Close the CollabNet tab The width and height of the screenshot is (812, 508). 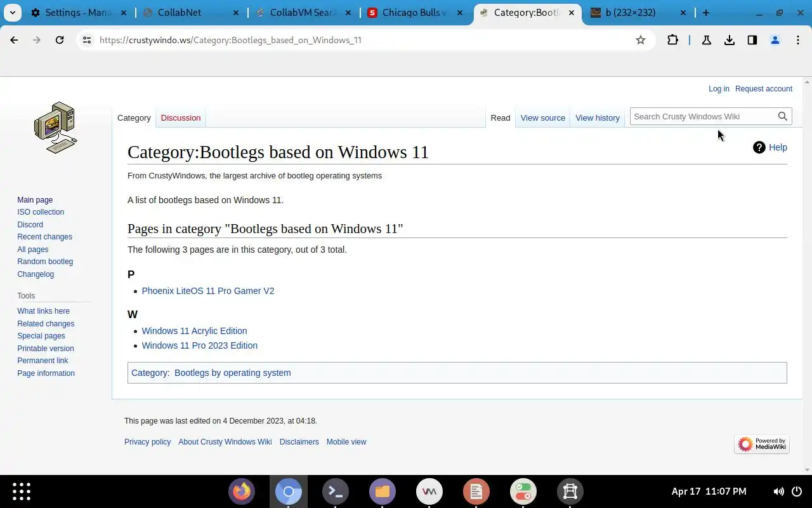click(236, 13)
